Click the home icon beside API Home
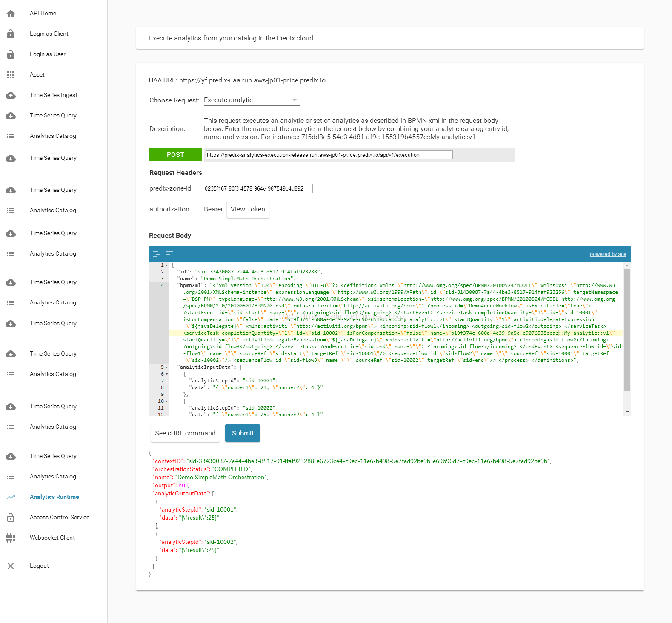Image resolution: width=672 pixels, height=623 pixels. click(11, 14)
